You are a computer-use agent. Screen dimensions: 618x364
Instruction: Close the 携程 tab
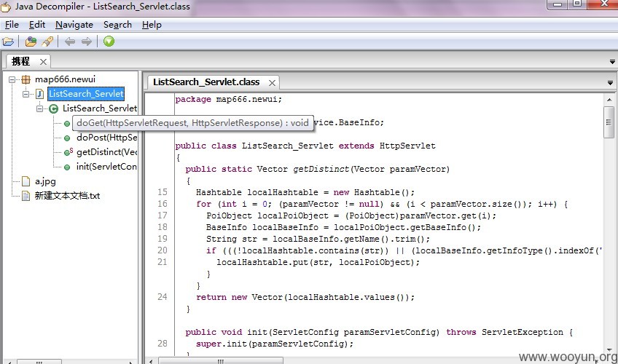pos(43,62)
